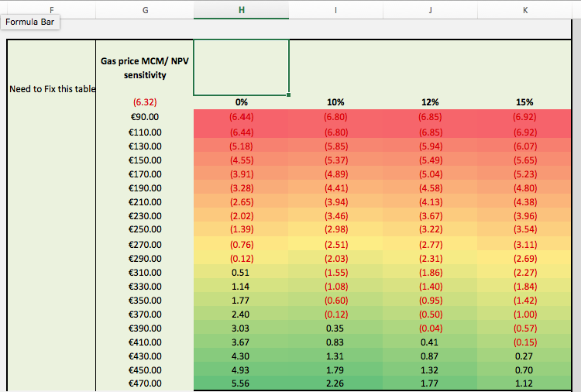Image resolution: width=581 pixels, height=392 pixels.
Task: Select the 3.67 value cell
Action: (x=241, y=342)
